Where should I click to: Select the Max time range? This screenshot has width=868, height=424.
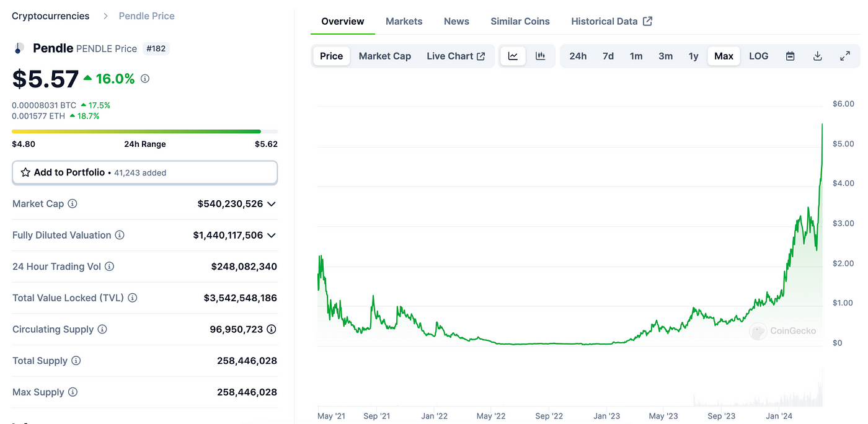click(x=724, y=56)
